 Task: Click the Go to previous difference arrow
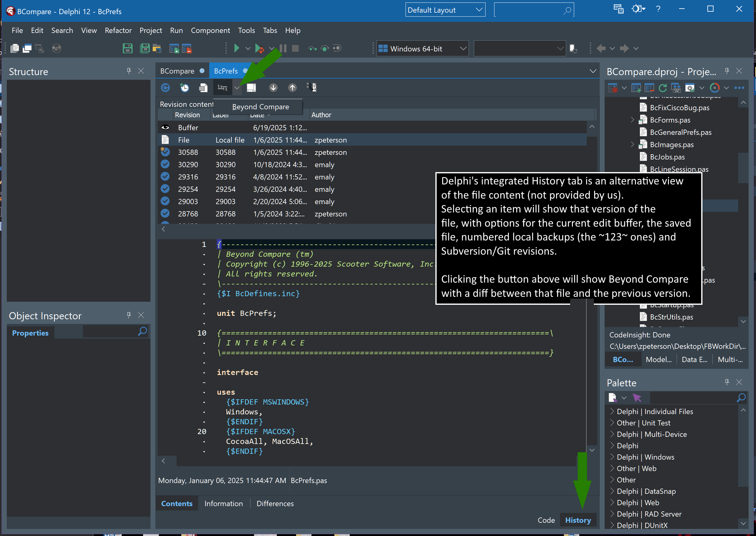[x=292, y=87]
